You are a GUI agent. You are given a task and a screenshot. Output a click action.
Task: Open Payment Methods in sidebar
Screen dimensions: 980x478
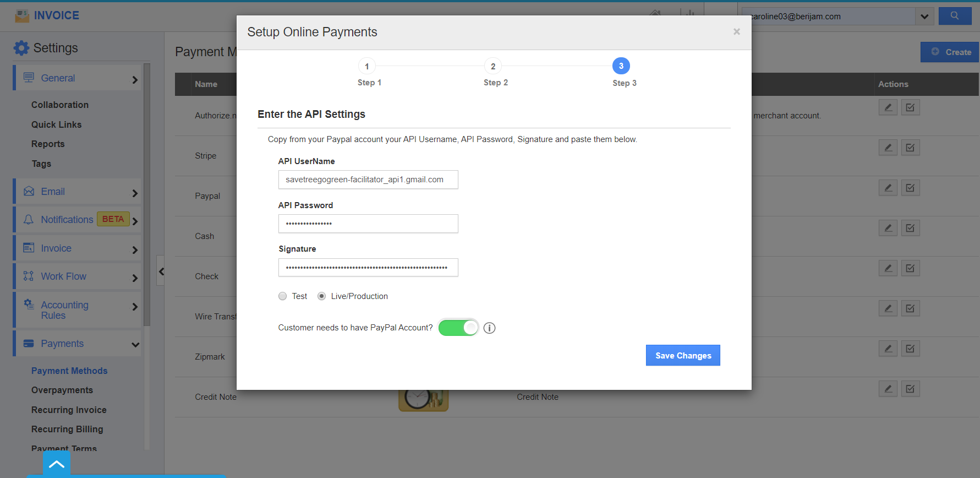(x=69, y=371)
